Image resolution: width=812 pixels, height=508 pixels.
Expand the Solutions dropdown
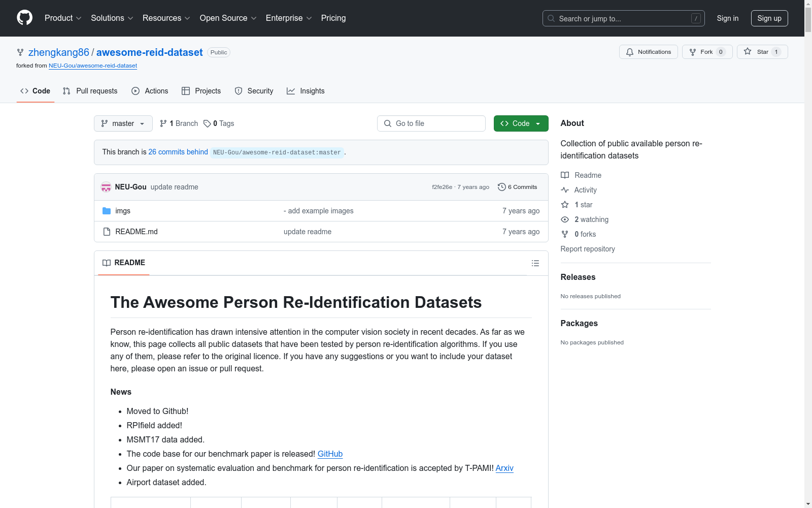(112, 18)
